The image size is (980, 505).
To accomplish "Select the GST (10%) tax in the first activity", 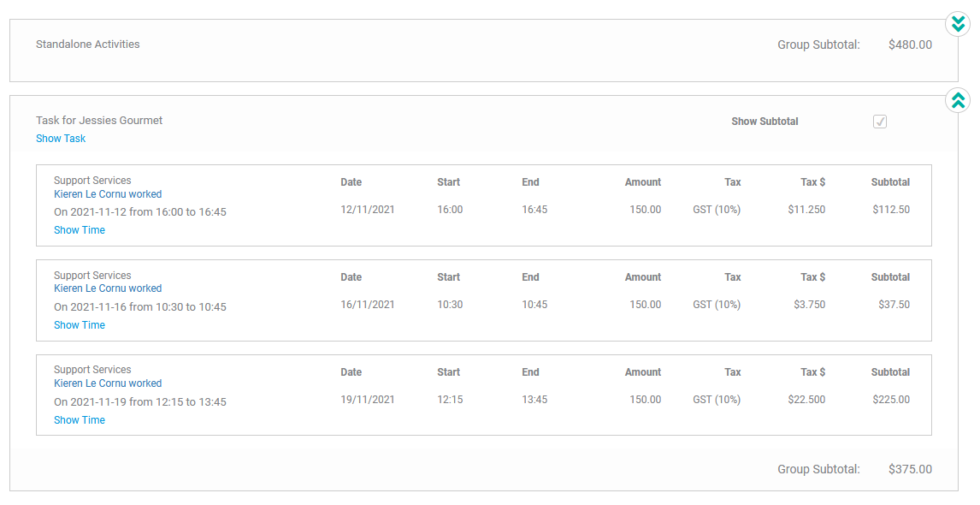I will pos(717,210).
